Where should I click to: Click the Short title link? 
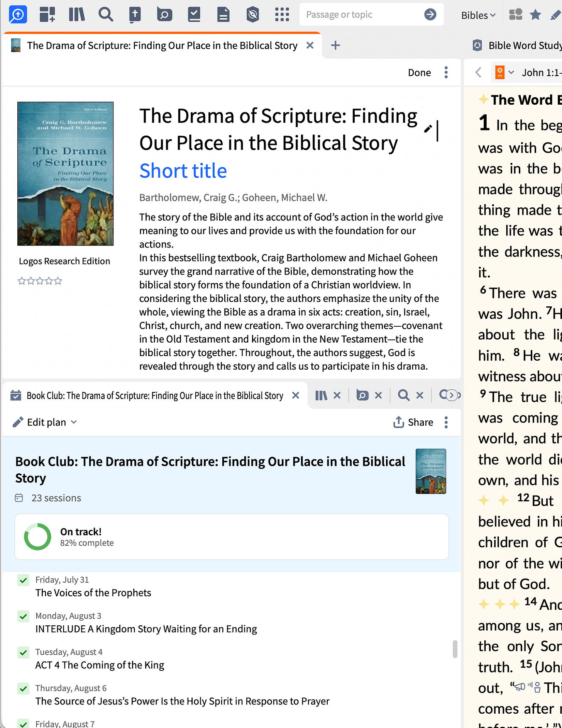[183, 171]
